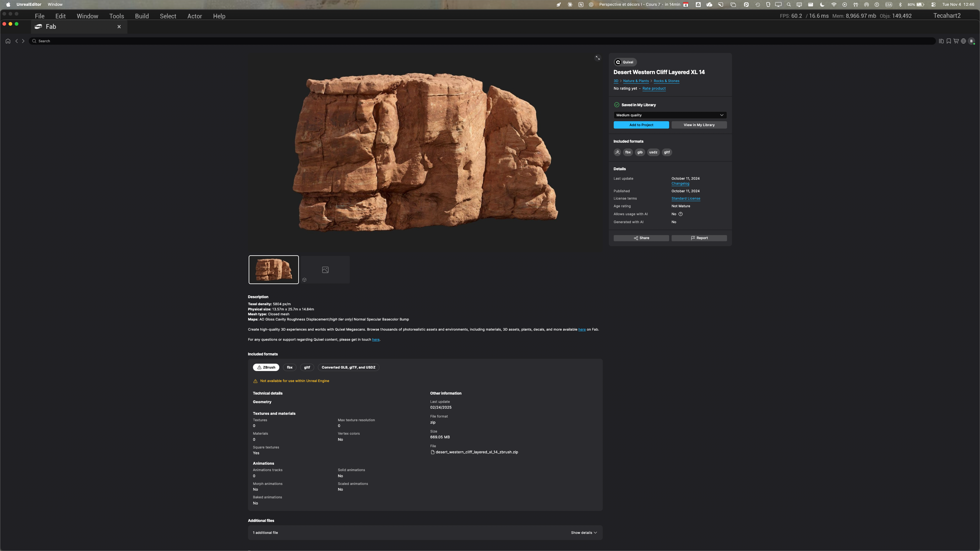
Task: Open the globe language icon
Action: [x=963, y=41]
